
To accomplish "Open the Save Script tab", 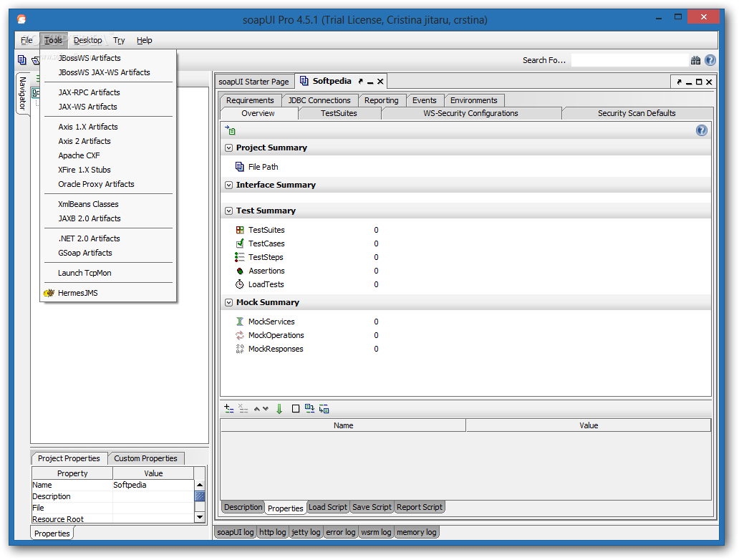I will (x=372, y=507).
